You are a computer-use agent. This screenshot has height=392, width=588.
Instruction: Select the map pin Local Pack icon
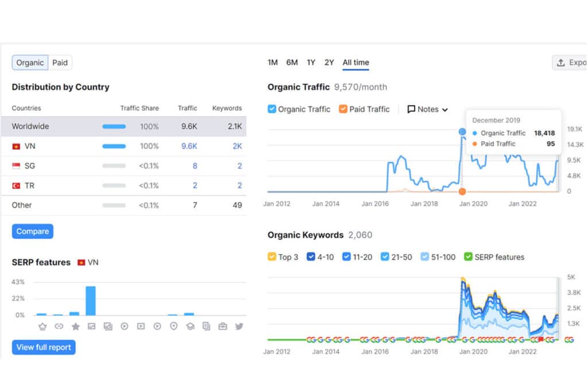(x=173, y=327)
